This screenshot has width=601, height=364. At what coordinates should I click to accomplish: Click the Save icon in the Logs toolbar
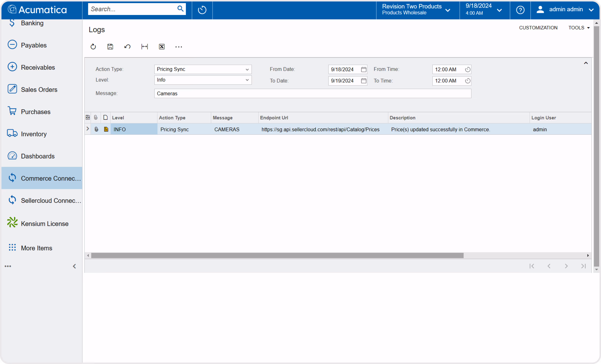pyautogui.click(x=110, y=47)
